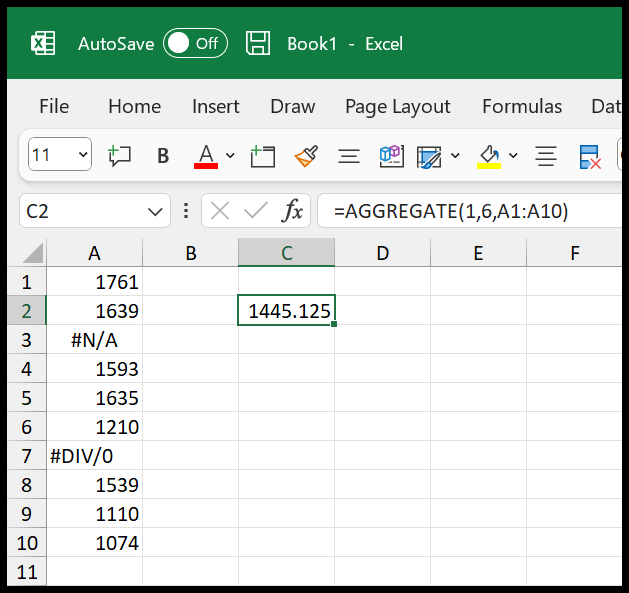Image resolution: width=629 pixels, height=593 pixels.
Task: Select row 3 header
Action: pos(26,340)
